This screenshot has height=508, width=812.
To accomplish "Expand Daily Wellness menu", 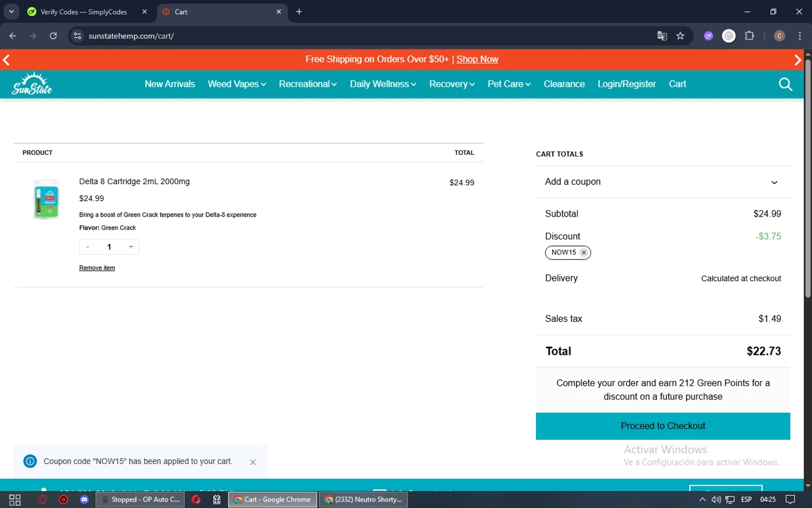I will pos(383,84).
